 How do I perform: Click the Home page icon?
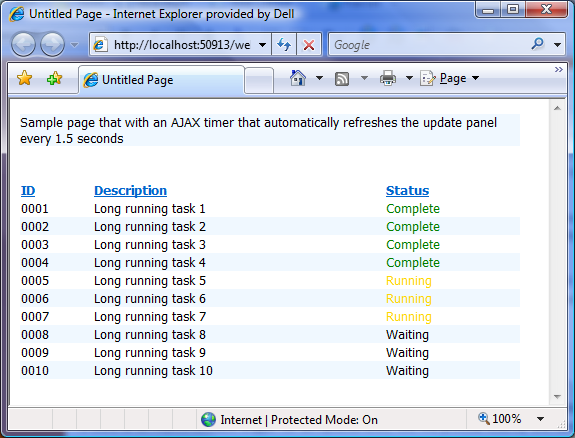pos(298,78)
